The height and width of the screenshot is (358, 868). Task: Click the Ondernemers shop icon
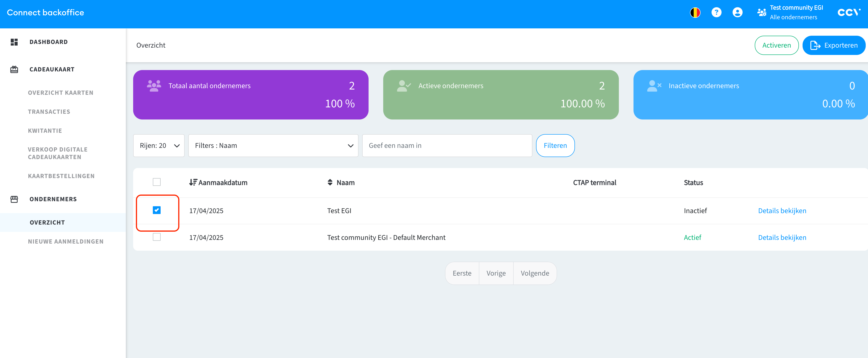coord(14,199)
